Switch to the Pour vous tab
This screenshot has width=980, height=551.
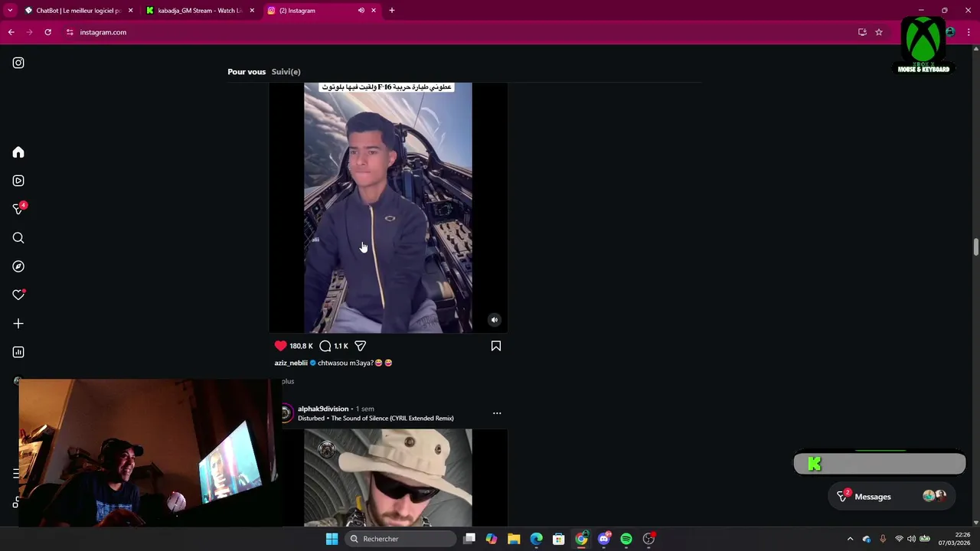pyautogui.click(x=247, y=72)
